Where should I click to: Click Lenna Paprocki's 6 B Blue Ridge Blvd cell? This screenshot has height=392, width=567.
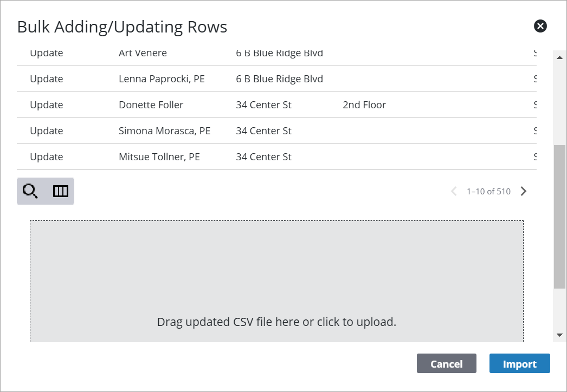pos(279,79)
